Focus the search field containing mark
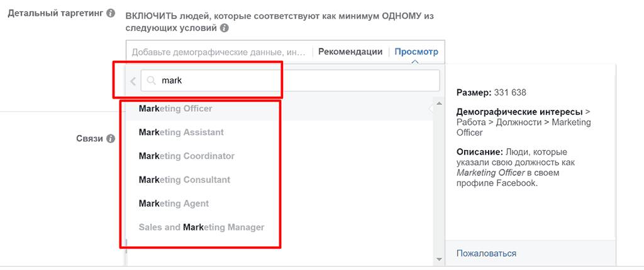 (x=290, y=80)
